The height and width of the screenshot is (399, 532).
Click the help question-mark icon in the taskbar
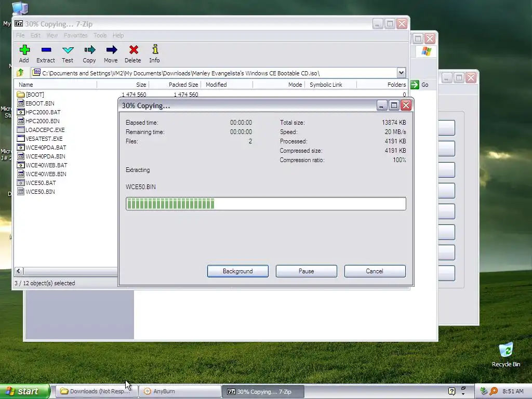pos(451,391)
